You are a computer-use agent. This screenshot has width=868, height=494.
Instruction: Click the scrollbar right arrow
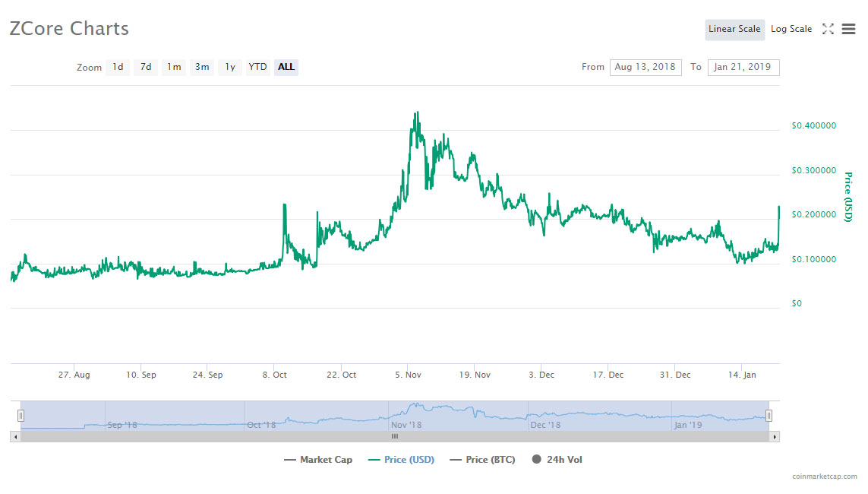click(x=775, y=437)
